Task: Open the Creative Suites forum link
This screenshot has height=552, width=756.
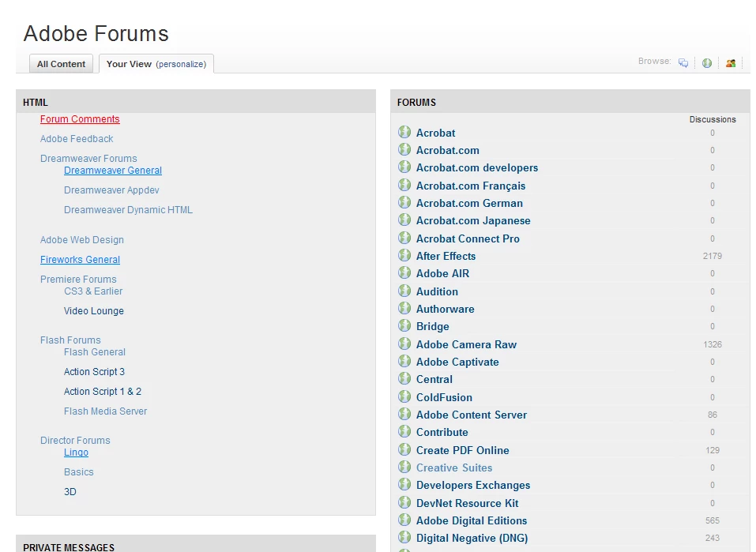Action: (454, 468)
